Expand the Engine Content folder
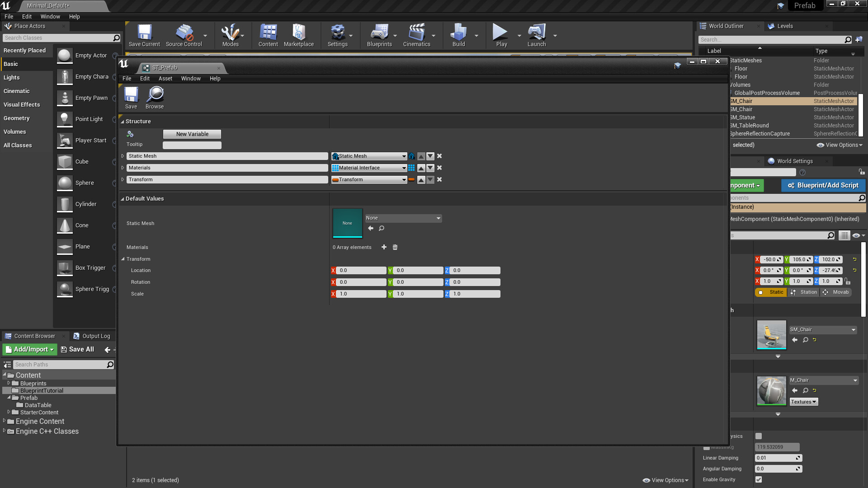This screenshot has width=868, height=488. [x=5, y=421]
